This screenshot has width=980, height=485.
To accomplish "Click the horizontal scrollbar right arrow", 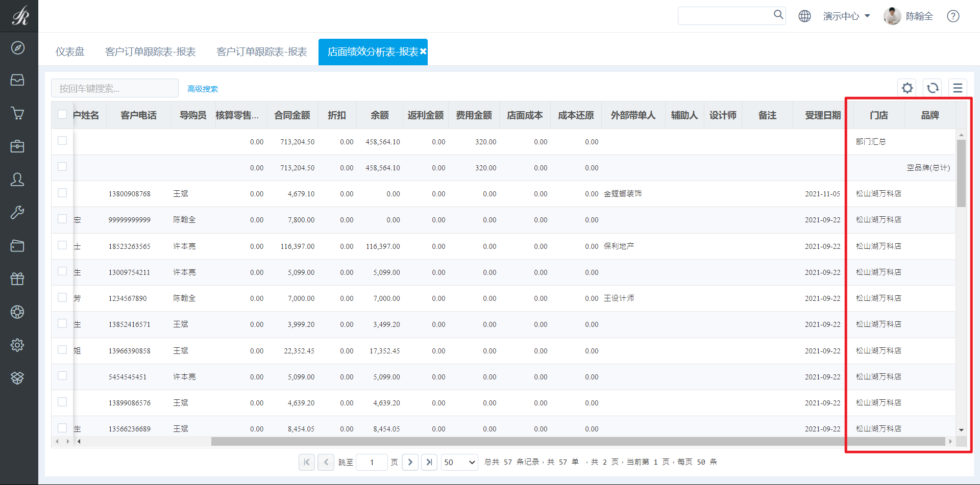I will (x=950, y=441).
